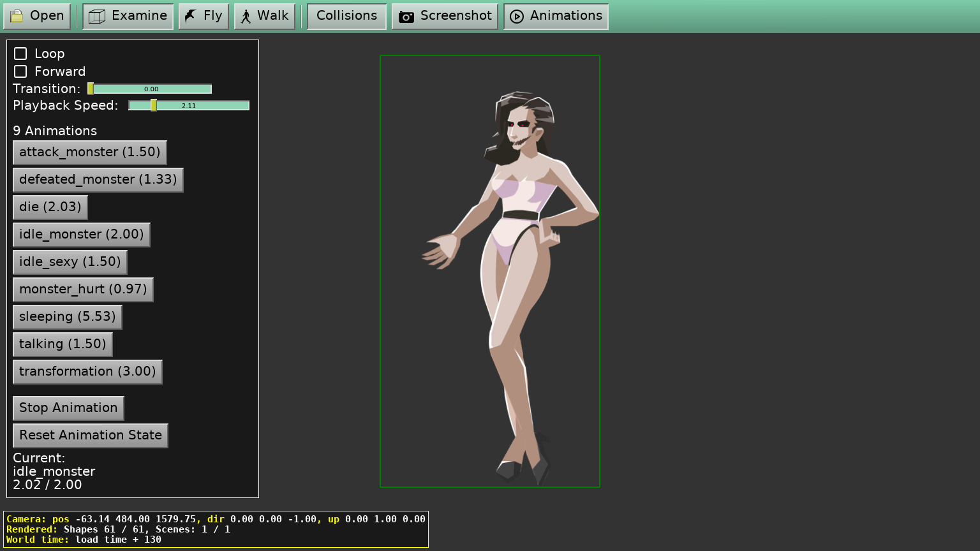
Task: Play the transformation animation
Action: coord(87,372)
